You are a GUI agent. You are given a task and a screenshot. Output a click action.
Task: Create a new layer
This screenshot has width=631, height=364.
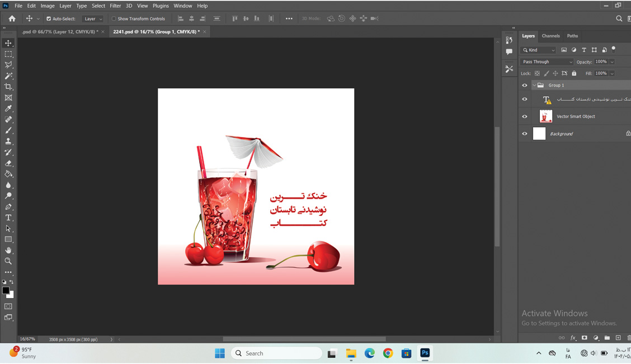[x=618, y=338]
